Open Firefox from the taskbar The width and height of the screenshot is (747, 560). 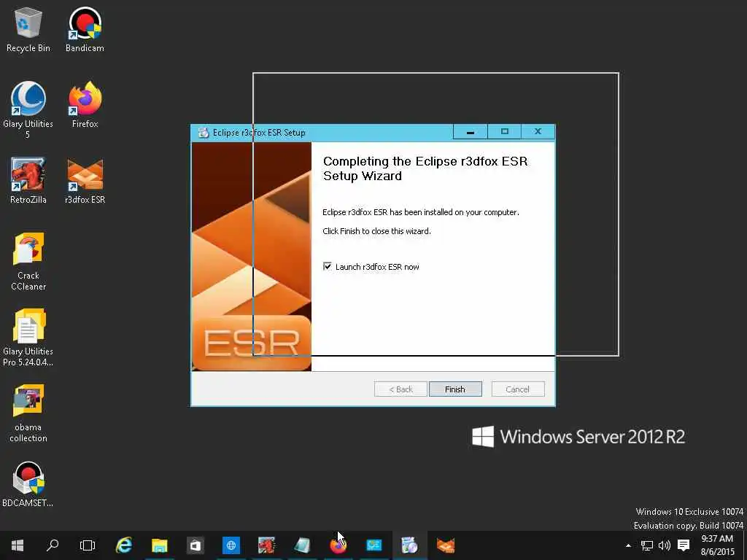pos(338,545)
